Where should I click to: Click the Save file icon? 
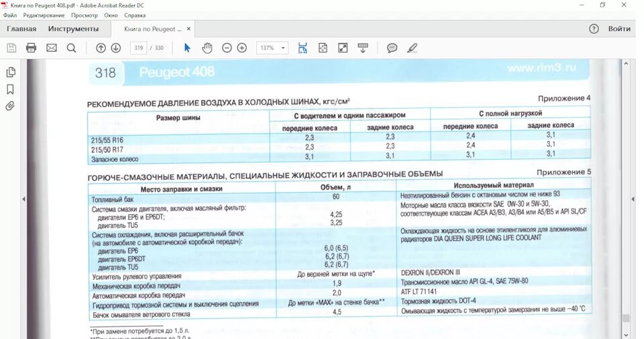click(11, 48)
